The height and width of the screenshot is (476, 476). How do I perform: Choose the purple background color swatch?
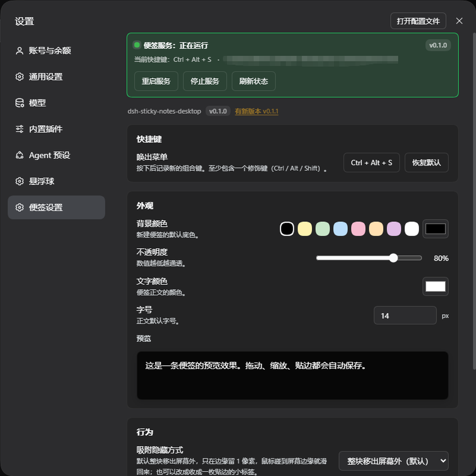click(x=394, y=229)
